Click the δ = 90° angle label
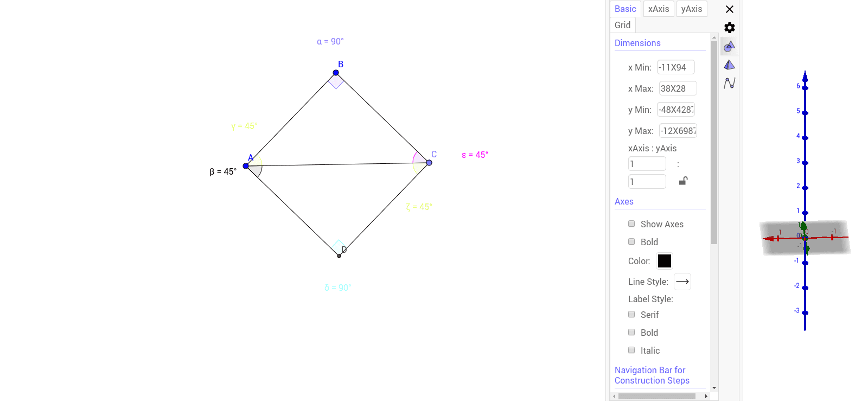The width and height of the screenshot is (868, 402). 338,288
